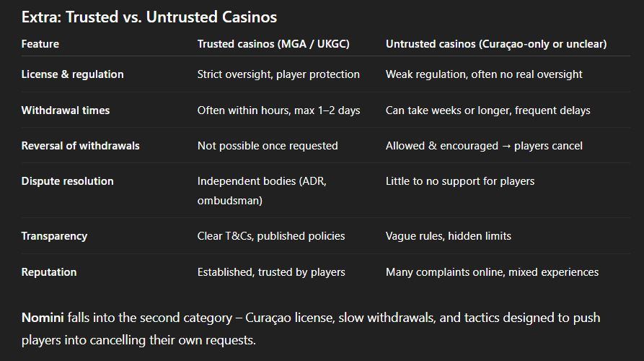The image size is (644, 361).
Task: Click the 'Strict oversight, player protection' cell
Action: click(x=278, y=74)
